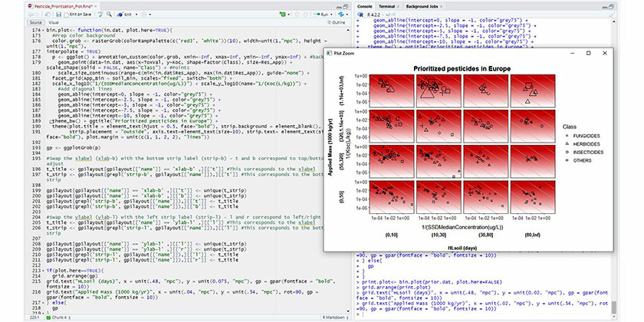
Task: Open the Background Jobs tab
Action: [x=422, y=7]
